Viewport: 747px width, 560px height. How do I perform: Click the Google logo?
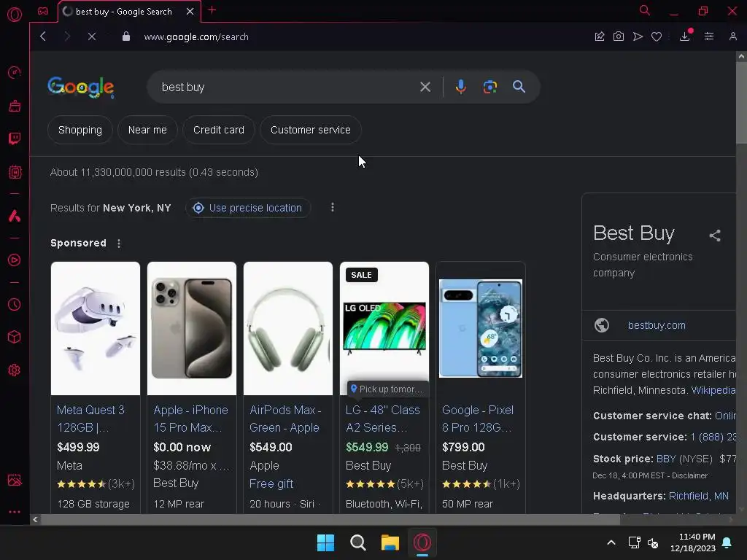(x=81, y=87)
